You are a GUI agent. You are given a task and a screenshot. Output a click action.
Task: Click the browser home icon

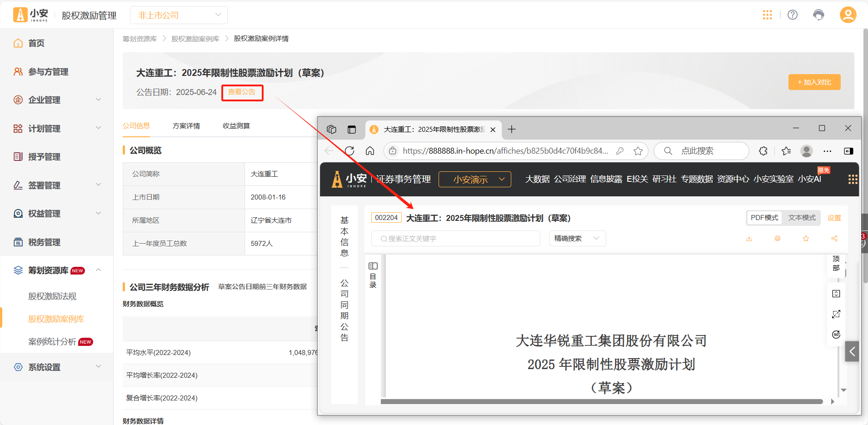pyautogui.click(x=370, y=151)
